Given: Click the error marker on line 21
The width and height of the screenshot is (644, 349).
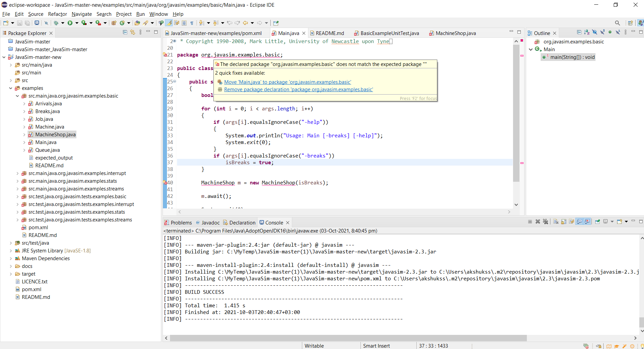Looking at the screenshot, I should [x=165, y=55].
